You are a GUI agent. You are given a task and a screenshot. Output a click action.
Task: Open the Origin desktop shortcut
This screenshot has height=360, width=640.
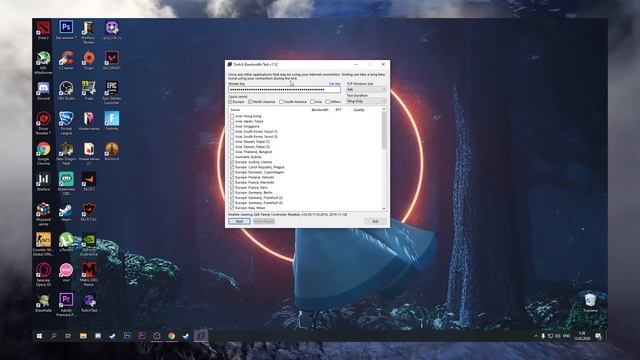click(89, 60)
